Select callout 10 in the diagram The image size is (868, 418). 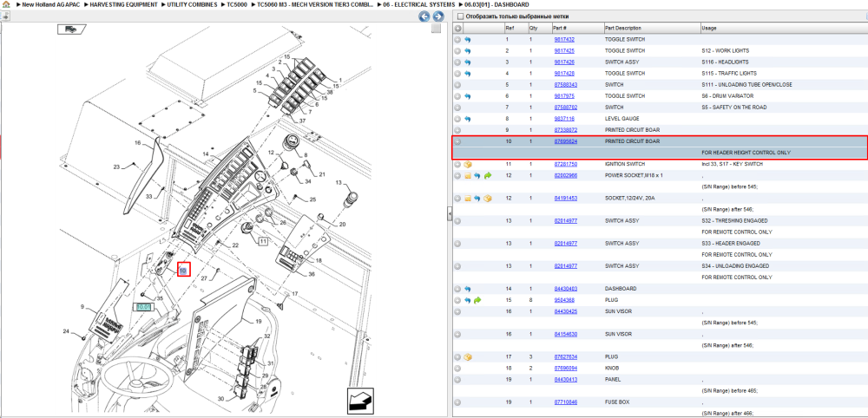183,270
